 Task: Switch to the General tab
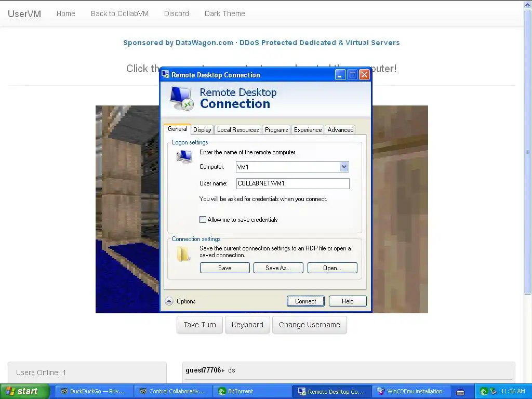point(178,129)
